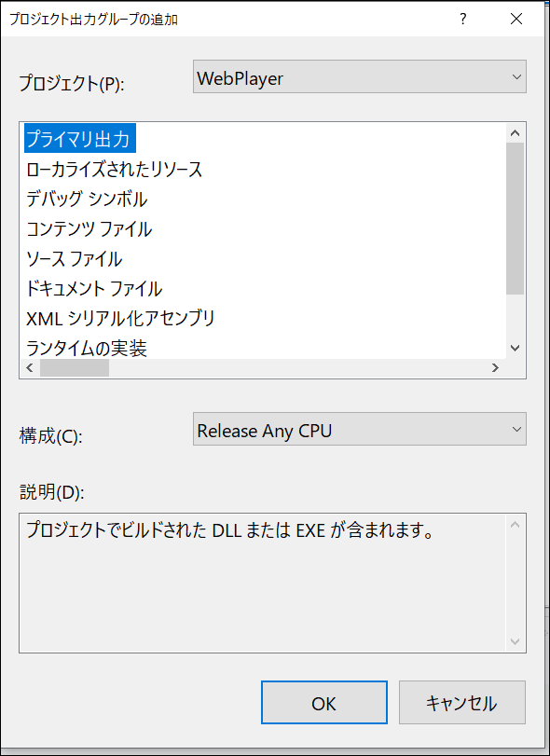Click the list's scroll-down arrow

[515, 347]
